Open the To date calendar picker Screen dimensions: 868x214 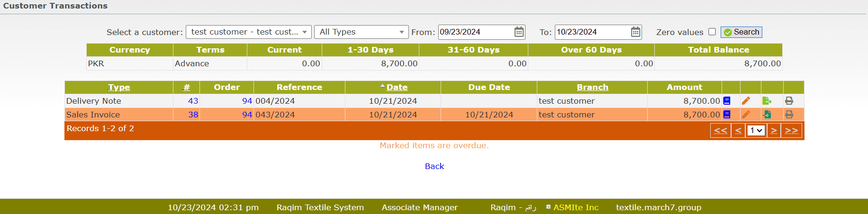(x=635, y=32)
